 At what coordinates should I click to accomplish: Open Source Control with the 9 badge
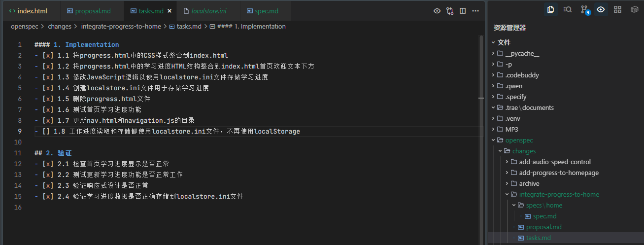click(584, 9)
